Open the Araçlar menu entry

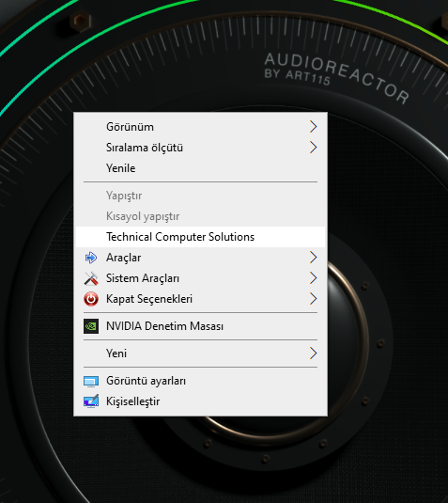(200, 258)
